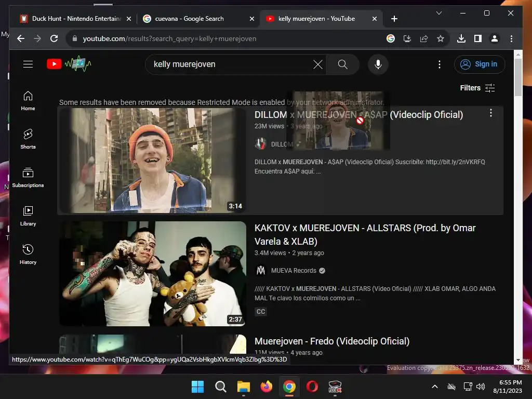Click the Chrome taskbar icon

point(289,387)
